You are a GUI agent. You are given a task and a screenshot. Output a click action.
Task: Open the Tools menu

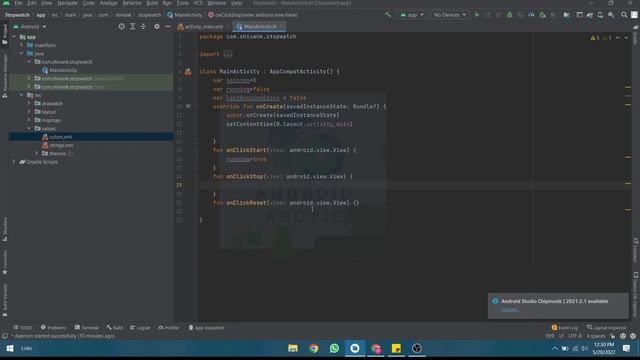point(182,3)
